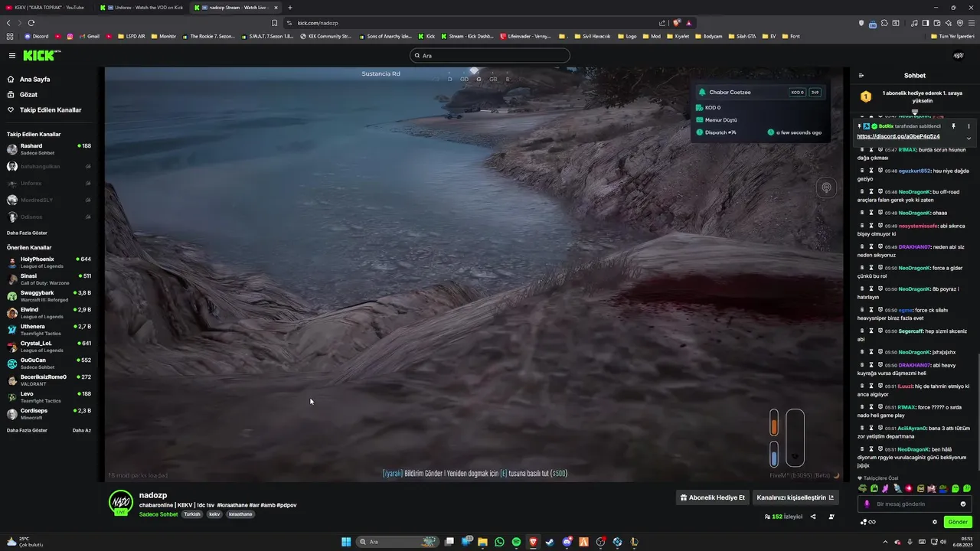This screenshot has height=551, width=980.
Task: Open GuGuCan recommended channel
Action: click(x=49, y=364)
